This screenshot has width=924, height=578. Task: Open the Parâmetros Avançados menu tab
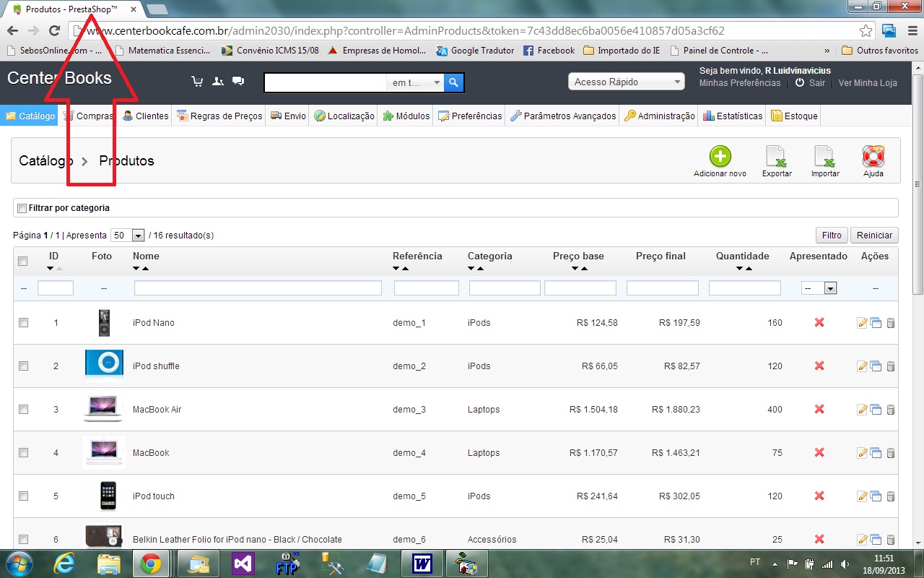click(x=562, y=116)
